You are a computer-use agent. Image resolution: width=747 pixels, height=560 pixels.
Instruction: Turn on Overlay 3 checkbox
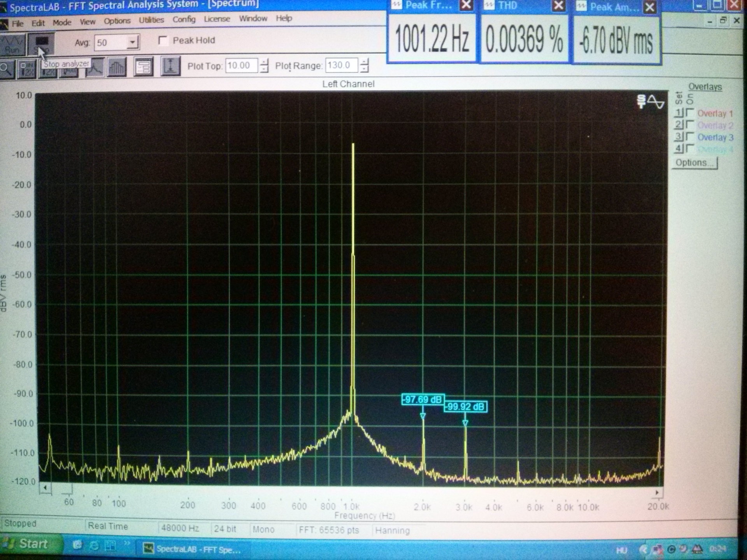pos(690,136)
